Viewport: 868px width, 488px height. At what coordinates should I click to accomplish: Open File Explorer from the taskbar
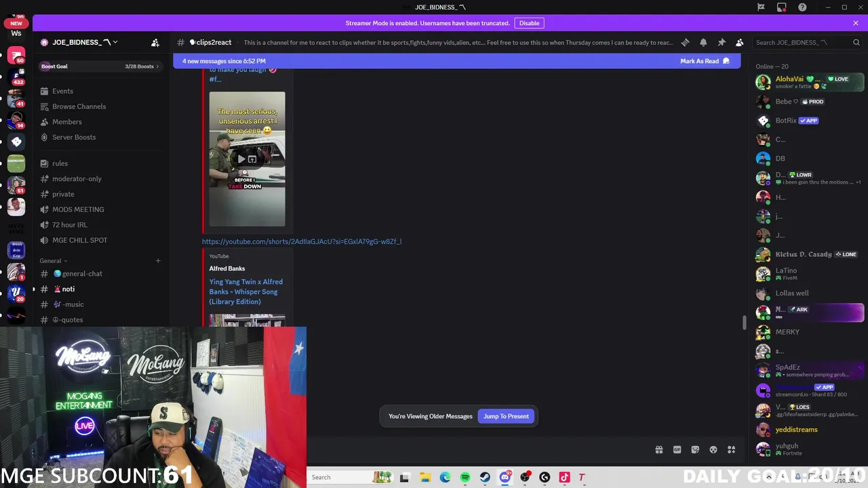click(x=425, y=477)
